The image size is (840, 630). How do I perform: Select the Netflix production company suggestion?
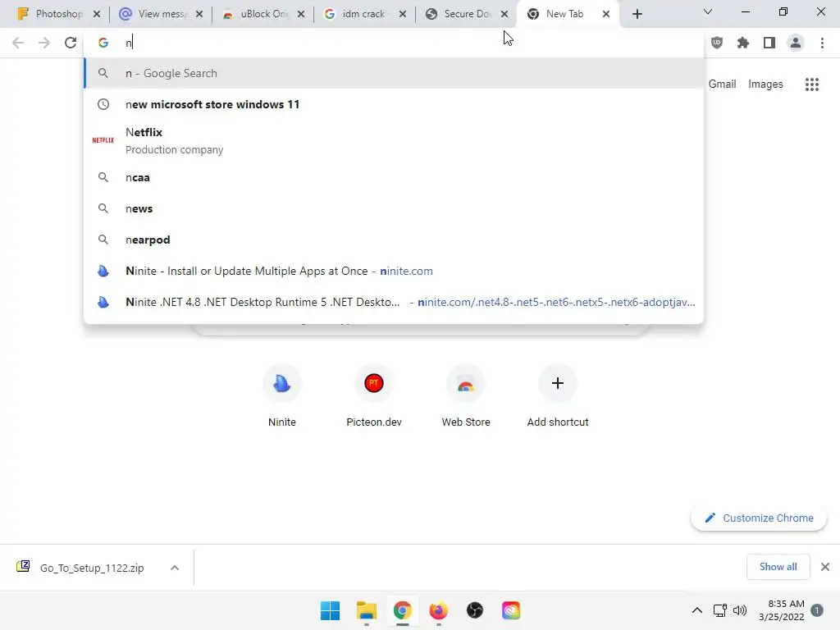tap(394, 141)
